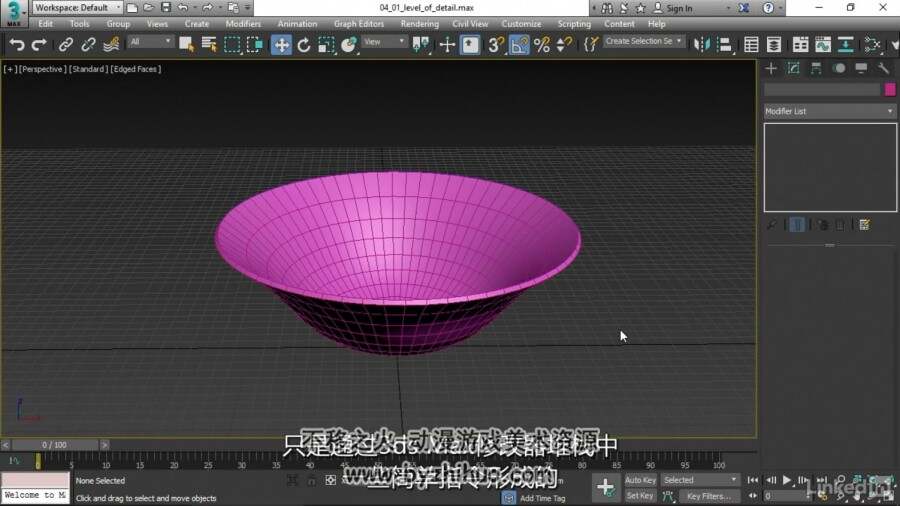Toggle Window/Crossing selection mode

[x=254, y=44]
